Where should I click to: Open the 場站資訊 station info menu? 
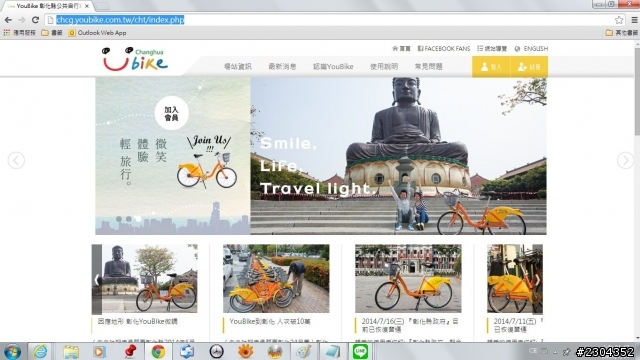pos(238,67)
